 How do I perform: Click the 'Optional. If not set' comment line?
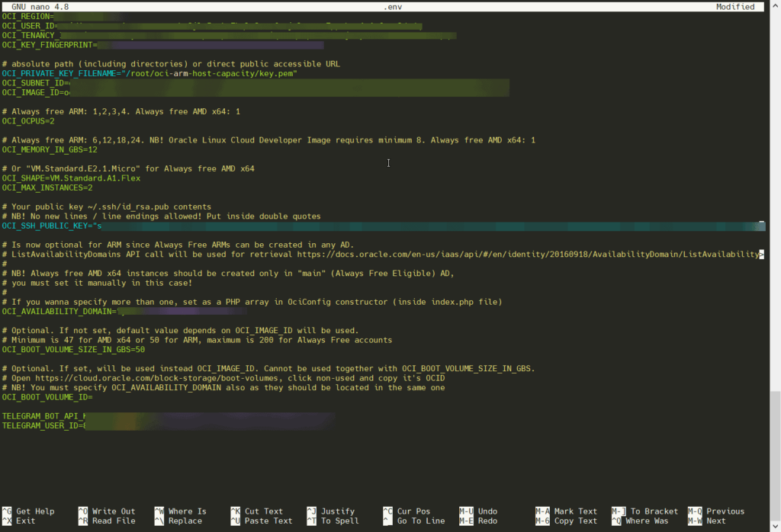[x=180, y=331]
